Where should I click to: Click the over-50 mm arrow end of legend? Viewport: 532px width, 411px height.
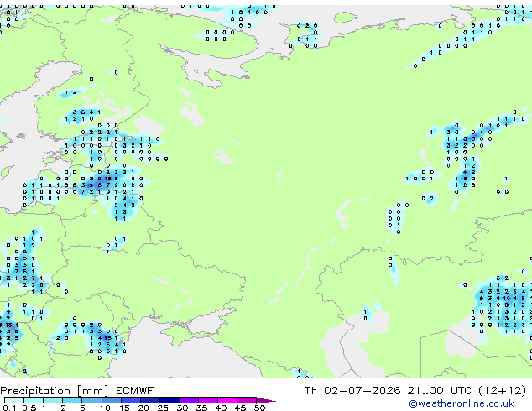tap(266, 400)
